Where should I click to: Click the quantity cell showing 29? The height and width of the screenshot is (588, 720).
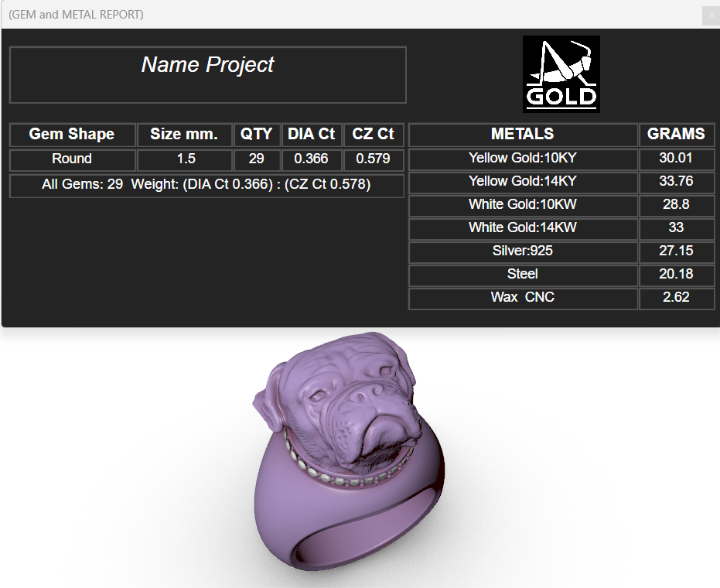(x=257, y=159)
